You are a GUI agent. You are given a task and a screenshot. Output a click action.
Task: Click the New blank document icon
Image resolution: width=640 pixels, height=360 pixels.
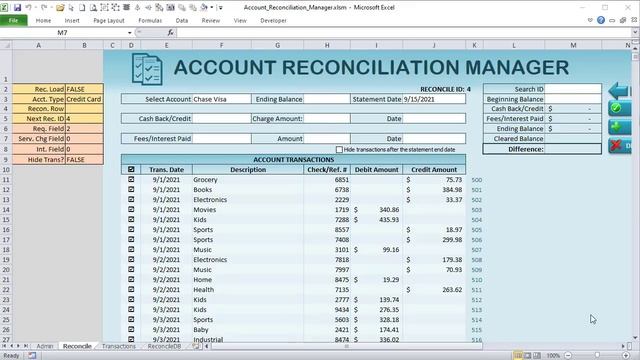[82, 7]
